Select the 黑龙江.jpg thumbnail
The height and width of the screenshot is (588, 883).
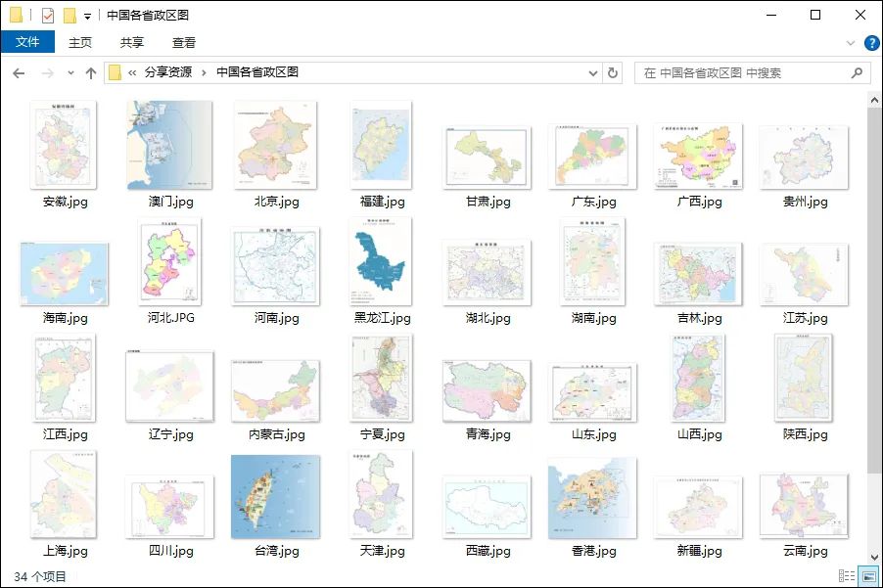point(381,261)
